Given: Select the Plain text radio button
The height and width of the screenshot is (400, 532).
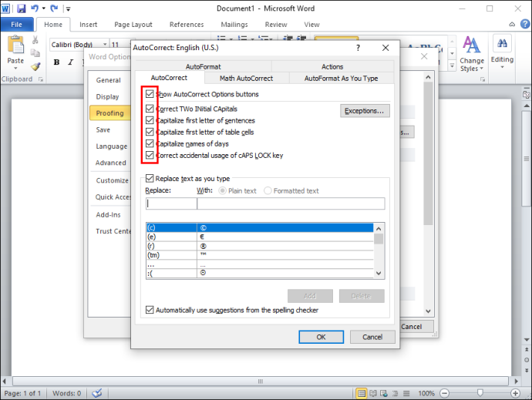Looking at the screenshot, I should pyautogui.click(x=222, y=190).
